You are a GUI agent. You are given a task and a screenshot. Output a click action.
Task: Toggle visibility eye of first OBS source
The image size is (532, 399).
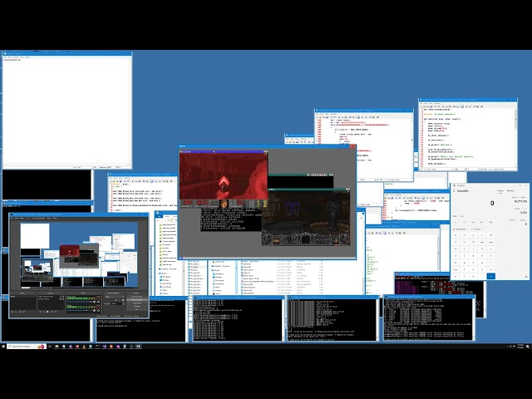(61, 297)
